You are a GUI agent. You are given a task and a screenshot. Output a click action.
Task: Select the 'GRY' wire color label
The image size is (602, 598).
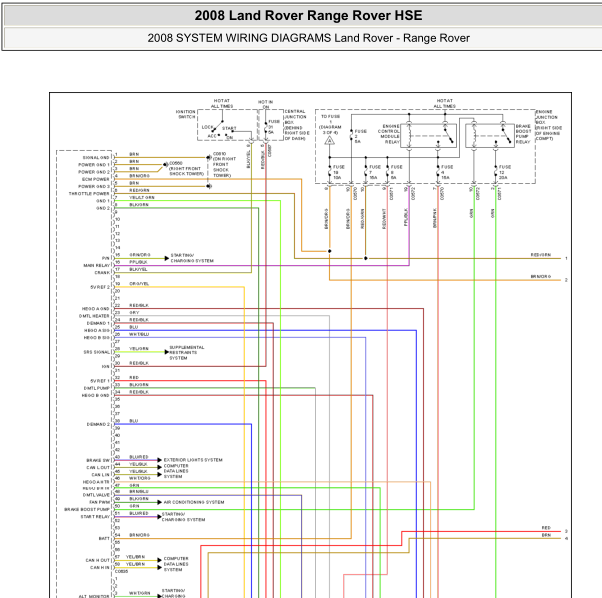pyautogui.click(x=134, y=313)
